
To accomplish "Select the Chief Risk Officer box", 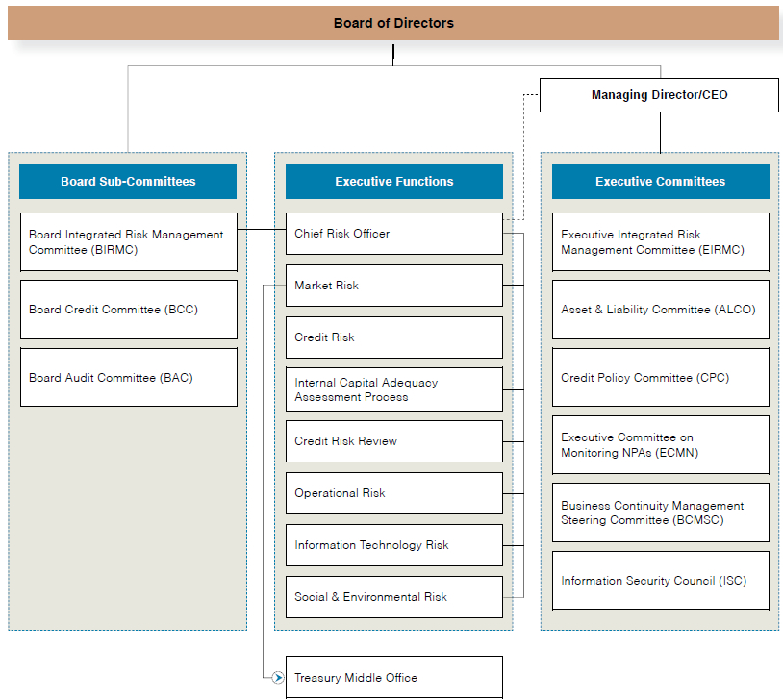I will [x=393, y=234].
